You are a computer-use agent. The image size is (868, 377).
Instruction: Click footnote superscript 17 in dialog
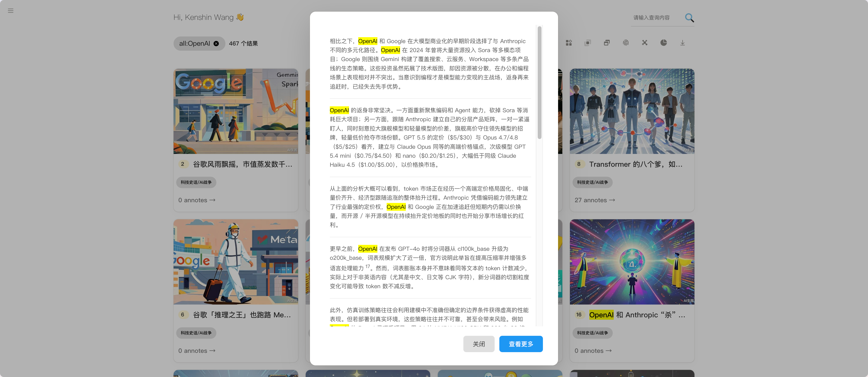pyautogui.click(x=368, y=266)
